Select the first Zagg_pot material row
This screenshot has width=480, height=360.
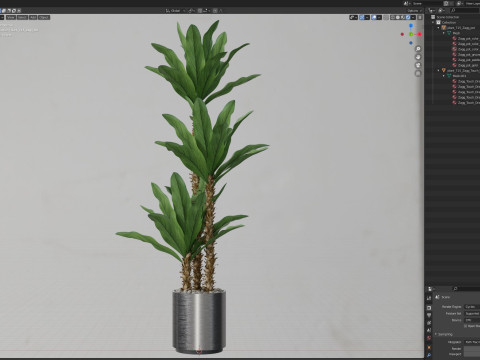click(x=466, y=39)
